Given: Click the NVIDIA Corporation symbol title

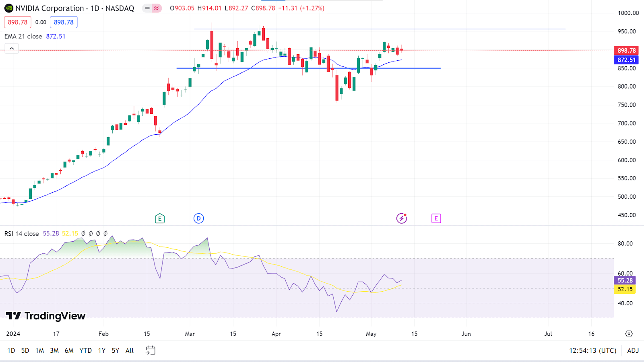Looking at the screenshot, I should pyautogui.click(x=75, y=8).
